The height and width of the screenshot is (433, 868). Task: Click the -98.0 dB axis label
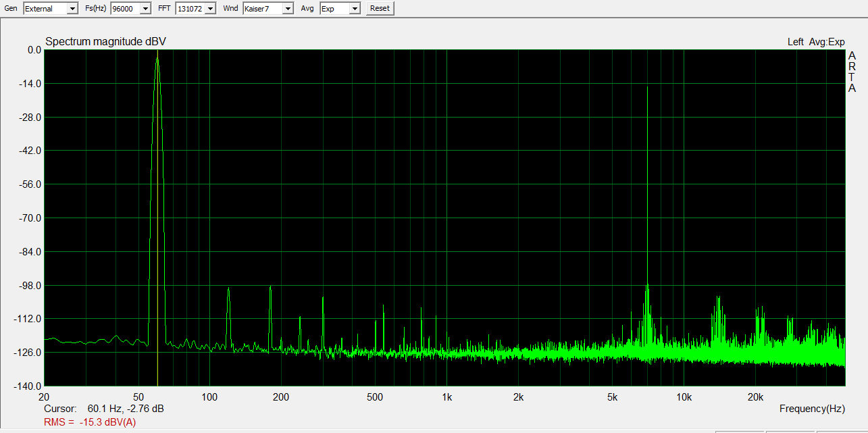click(32, 286)
